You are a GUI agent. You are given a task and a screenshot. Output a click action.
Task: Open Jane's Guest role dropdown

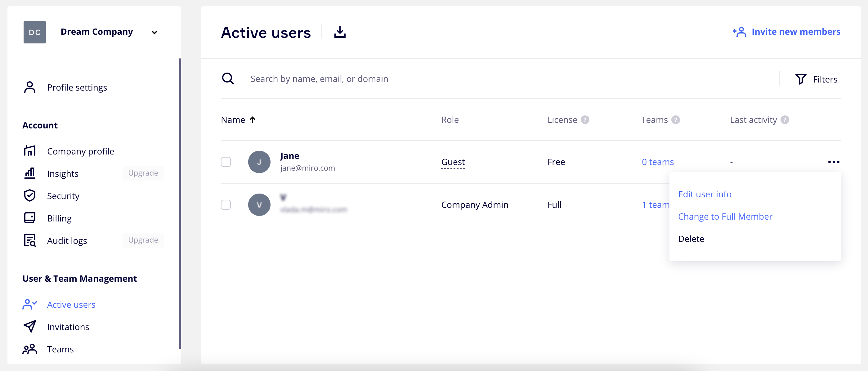pyautogui.click(x=453, y=162)
